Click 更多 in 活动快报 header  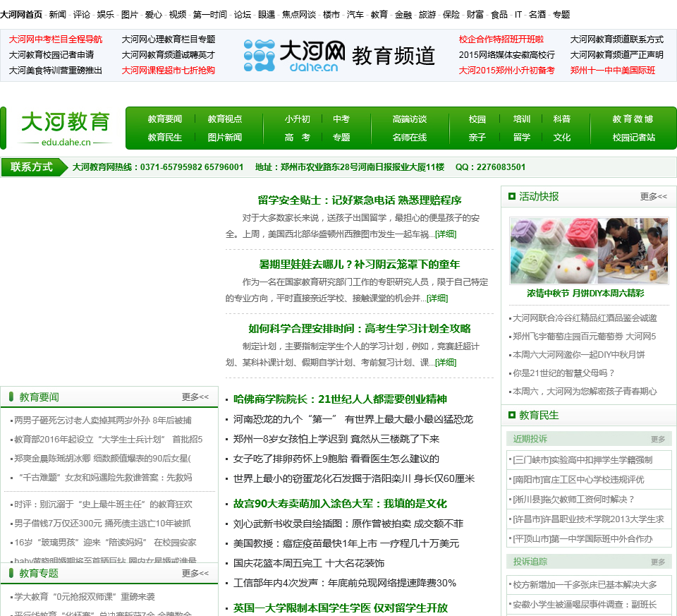click(x=653, y=197)
